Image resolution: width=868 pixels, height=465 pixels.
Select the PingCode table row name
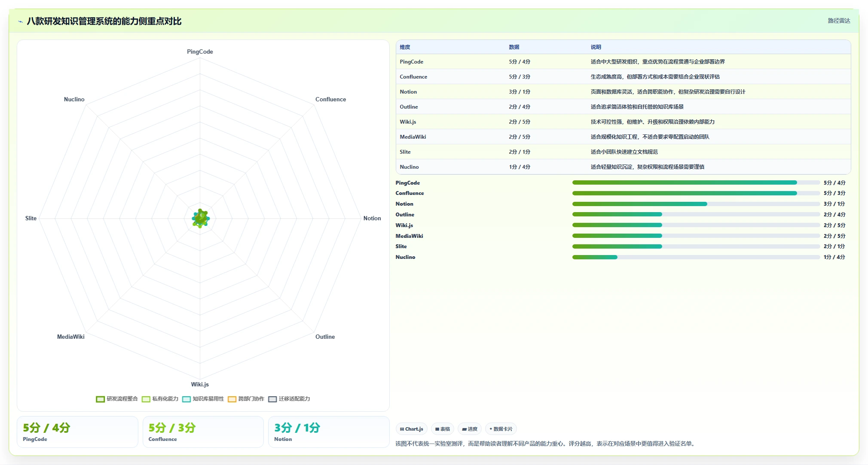(x=411, y=62)
